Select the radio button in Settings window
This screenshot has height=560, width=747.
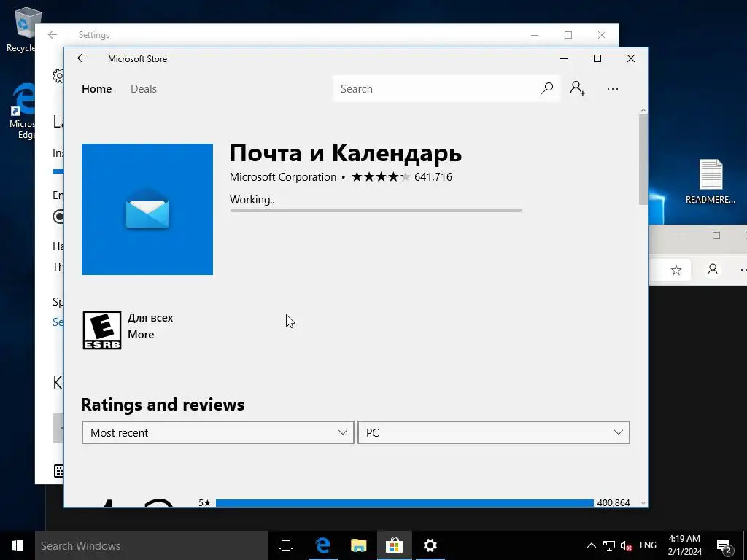(58, 216)
